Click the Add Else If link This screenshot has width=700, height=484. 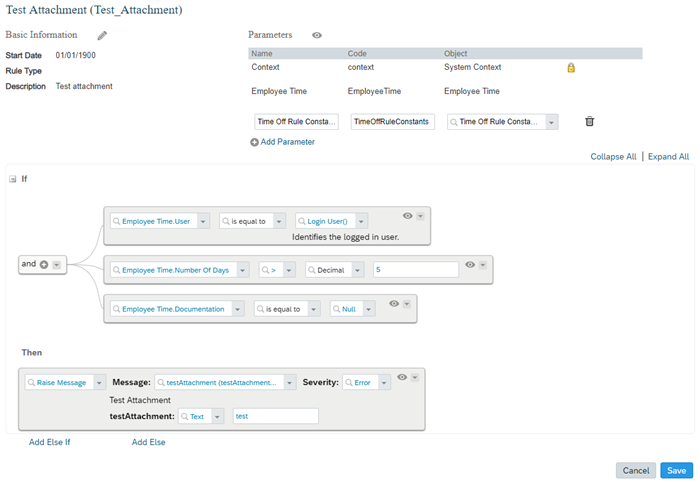click(x=50, y=442)
